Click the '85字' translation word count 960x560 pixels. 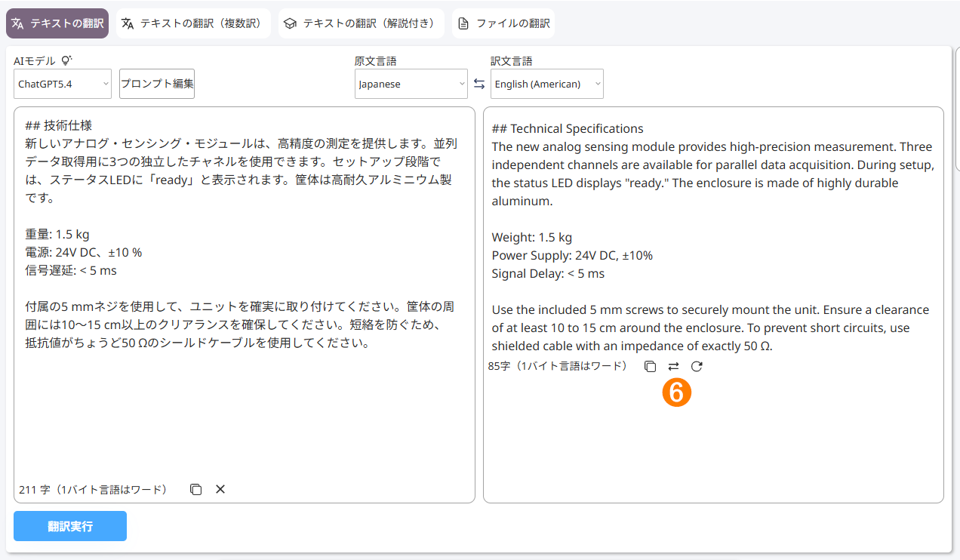click(x=497, y=366)
